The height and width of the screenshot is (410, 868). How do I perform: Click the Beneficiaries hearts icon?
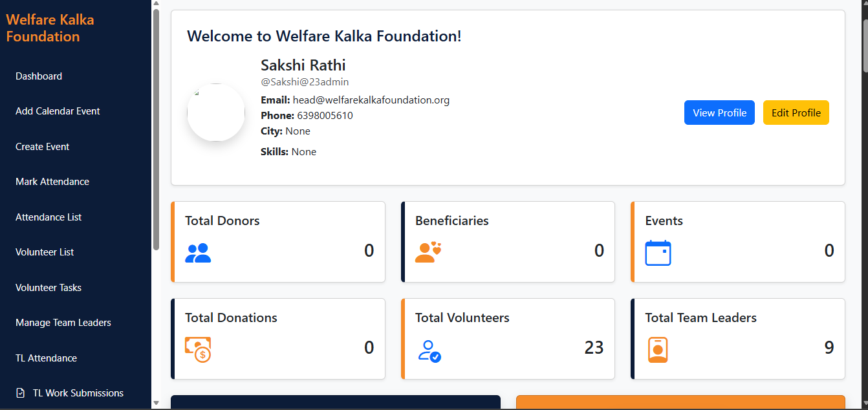coord(428,252)
